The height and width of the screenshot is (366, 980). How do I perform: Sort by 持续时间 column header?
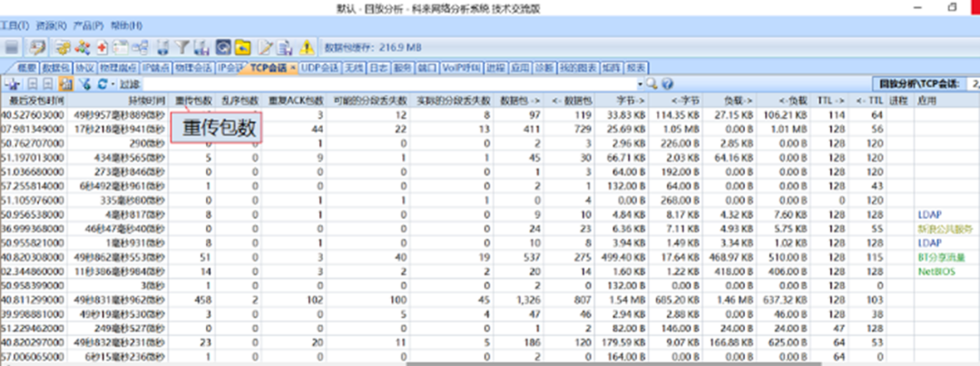click(119, 100)
